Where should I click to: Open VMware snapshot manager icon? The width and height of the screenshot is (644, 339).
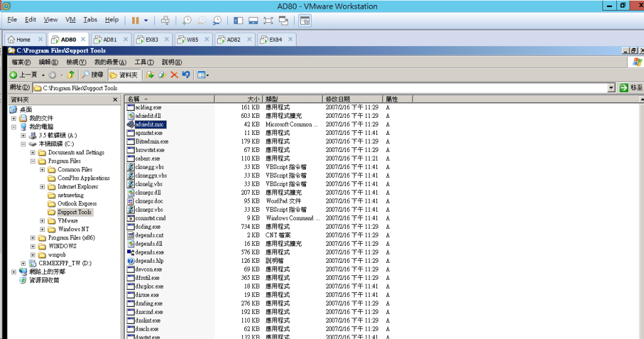click(217, 20)
